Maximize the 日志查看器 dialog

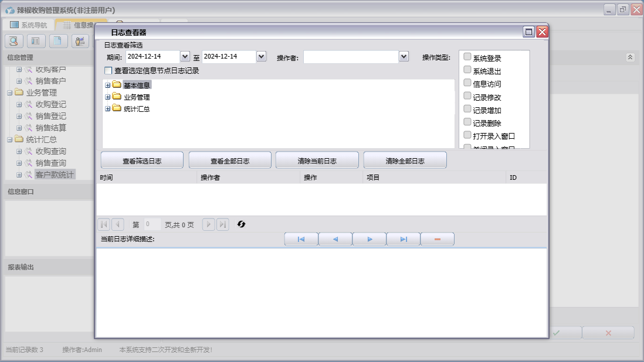click(x=529, y=32)
